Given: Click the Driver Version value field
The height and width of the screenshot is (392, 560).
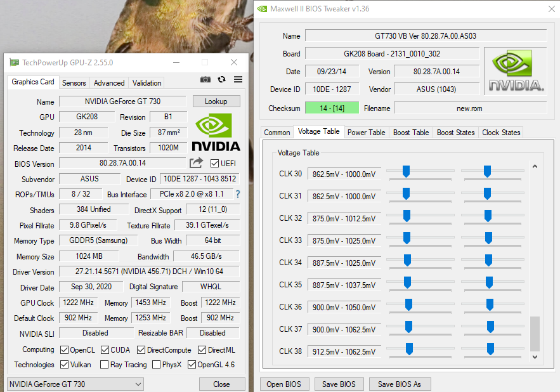Looking at the screenshot, I should pyautogui.click(x=149, y=271).
